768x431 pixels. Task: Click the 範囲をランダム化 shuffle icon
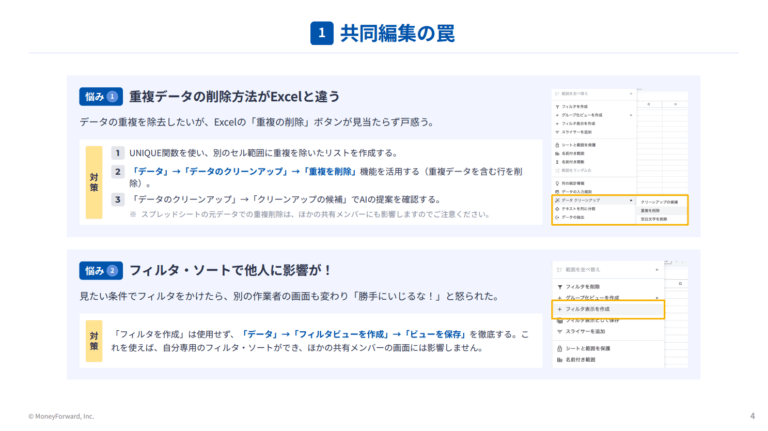(x=557, y=170)
